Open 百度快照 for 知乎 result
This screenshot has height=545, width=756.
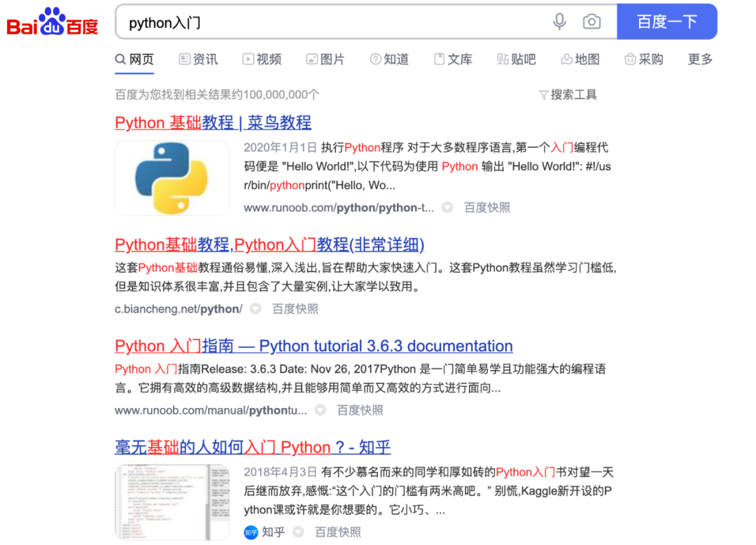click(x=338, y=532)
